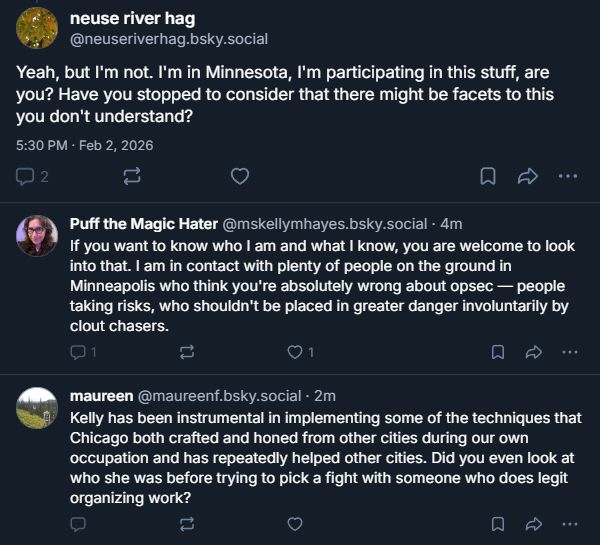Bookmark neuse river hag's main post
Screen dimensions: 600x545
[x=488, y=176]
